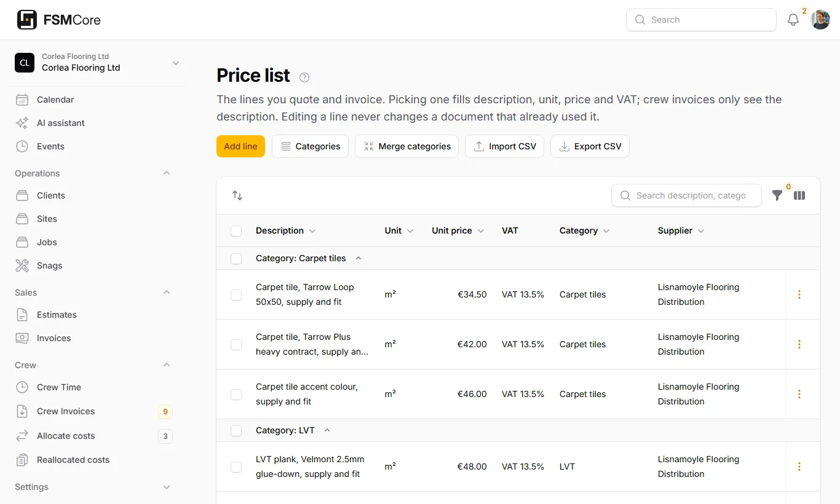Open the column visibility icon

(x=799, y=195)
